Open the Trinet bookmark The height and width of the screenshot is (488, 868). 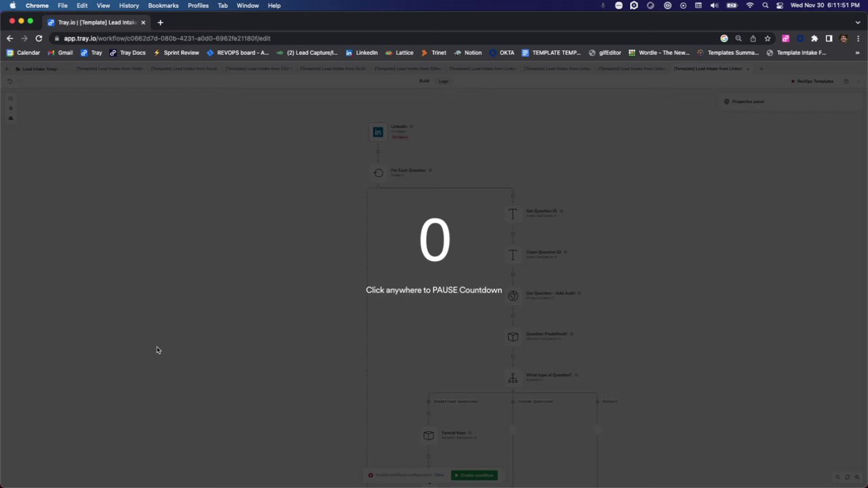tap(434, 52)
